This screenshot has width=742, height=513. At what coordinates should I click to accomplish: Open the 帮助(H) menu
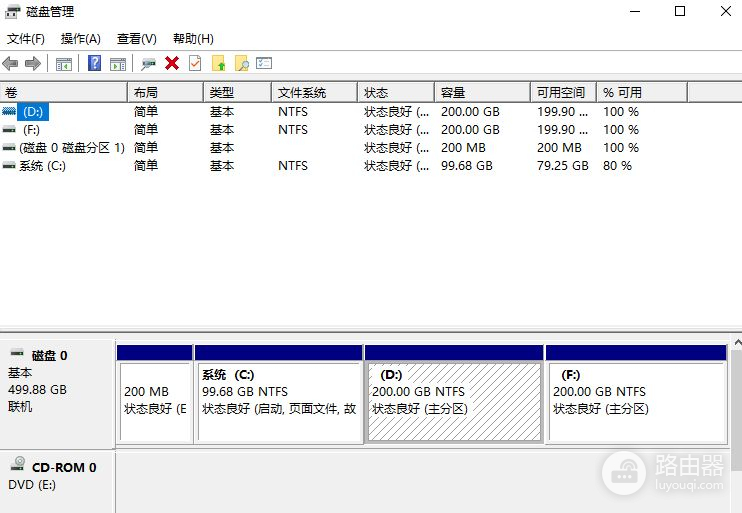[193, 39]
